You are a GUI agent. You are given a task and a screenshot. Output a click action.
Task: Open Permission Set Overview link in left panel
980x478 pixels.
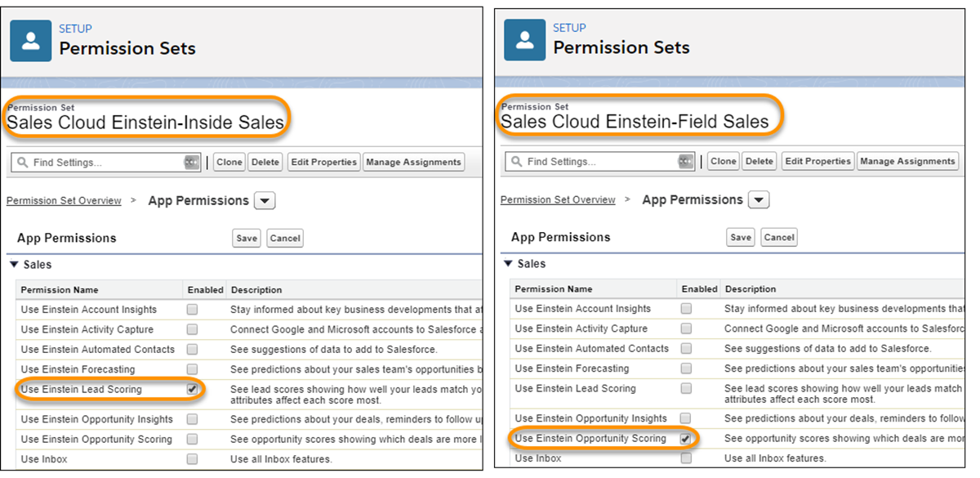coord(64,201)
